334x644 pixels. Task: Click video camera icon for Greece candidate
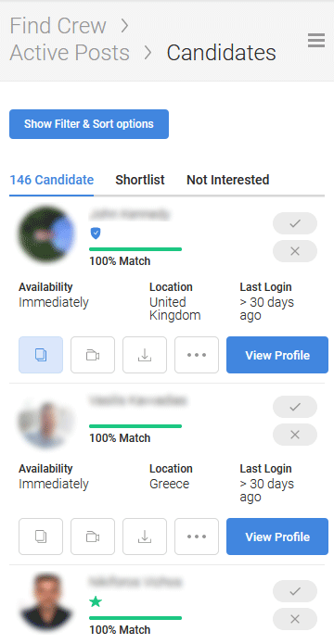pos(93,537)
